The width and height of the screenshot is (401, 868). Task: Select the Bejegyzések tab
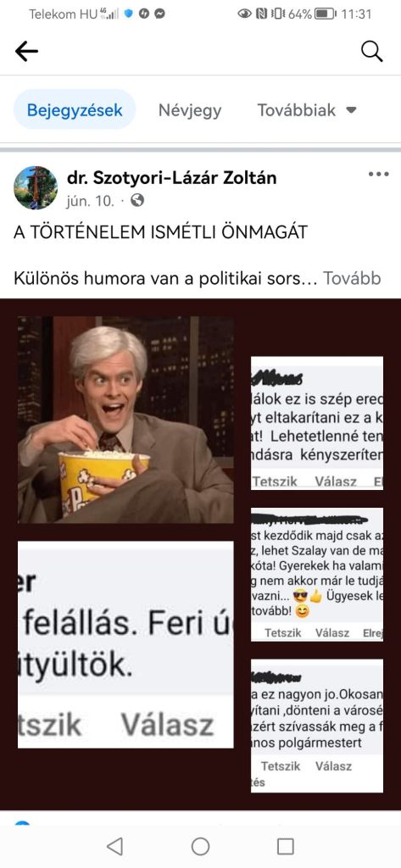coord(75,109)
